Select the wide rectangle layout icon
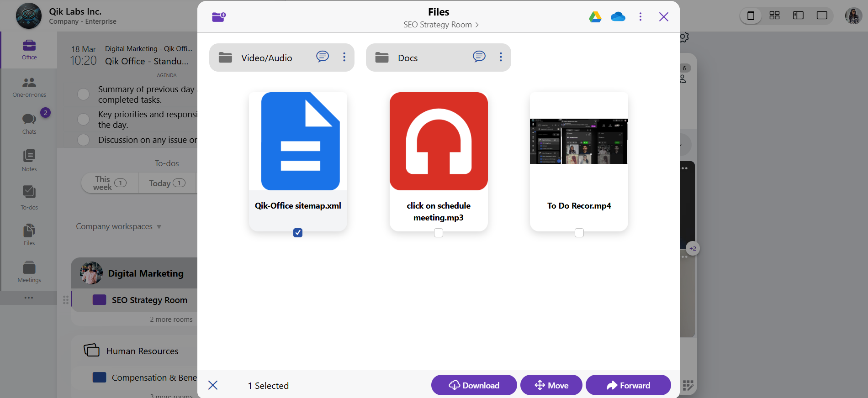This screenshot has width=868, height=398. (x=822, y=16)
